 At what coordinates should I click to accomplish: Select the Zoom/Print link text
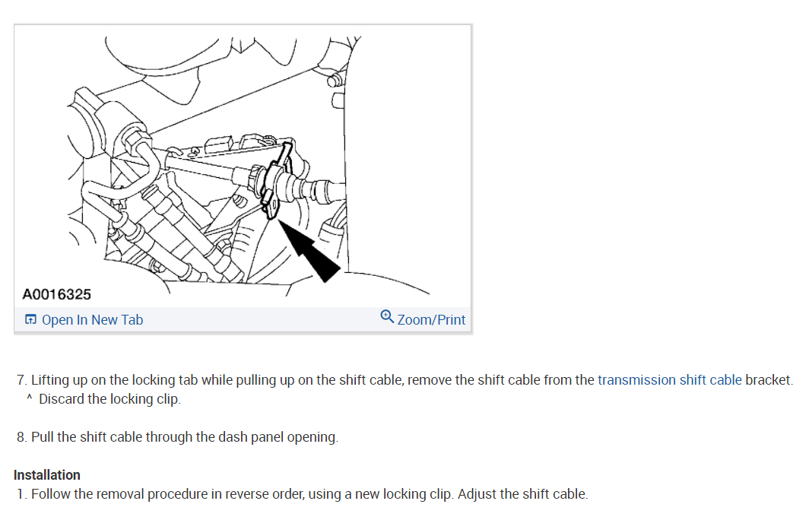pyautogui.click(x=431, y=320)
